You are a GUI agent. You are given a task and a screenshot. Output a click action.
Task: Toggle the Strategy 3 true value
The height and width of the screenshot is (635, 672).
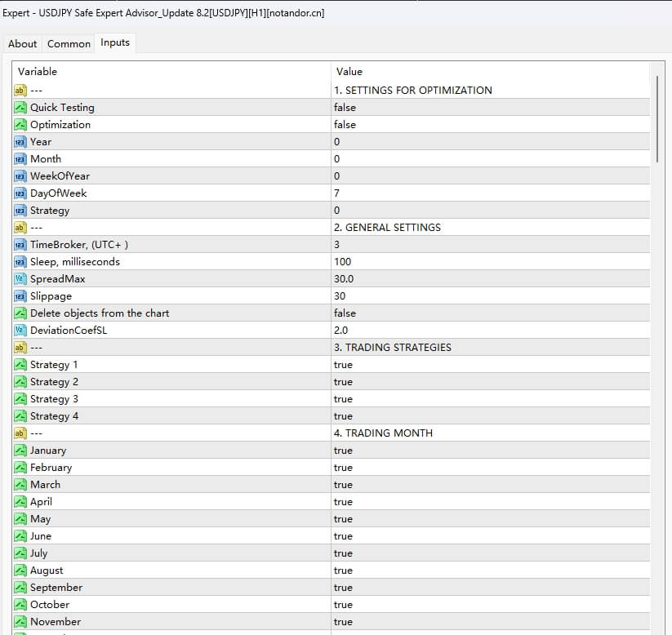point(343,399)
